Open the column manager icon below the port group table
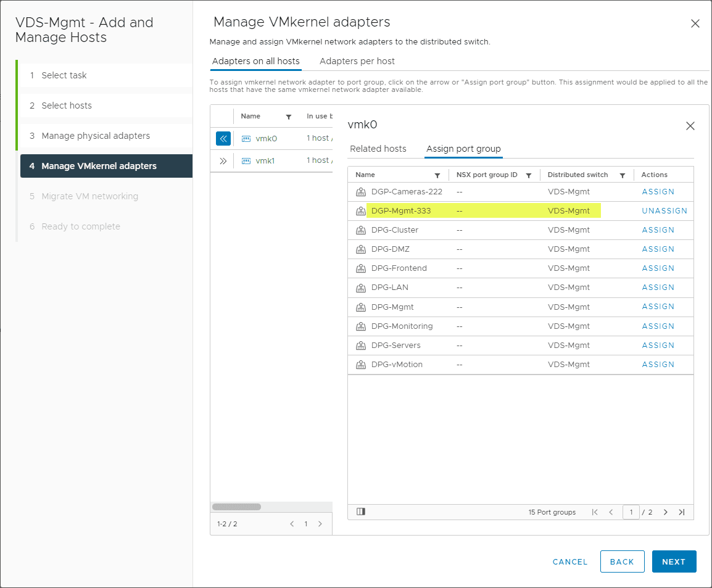The image size is (712, 588). coord(361,511)
